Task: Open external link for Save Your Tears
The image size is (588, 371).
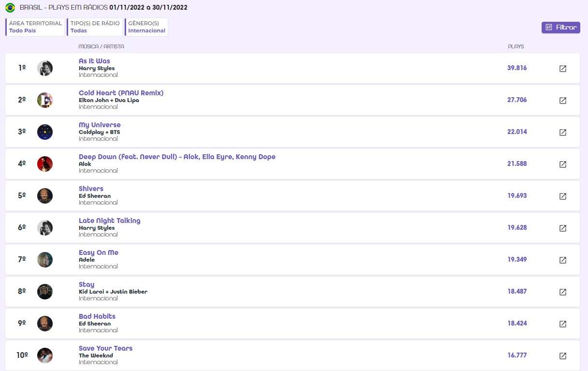Action: tap(562, 356)
